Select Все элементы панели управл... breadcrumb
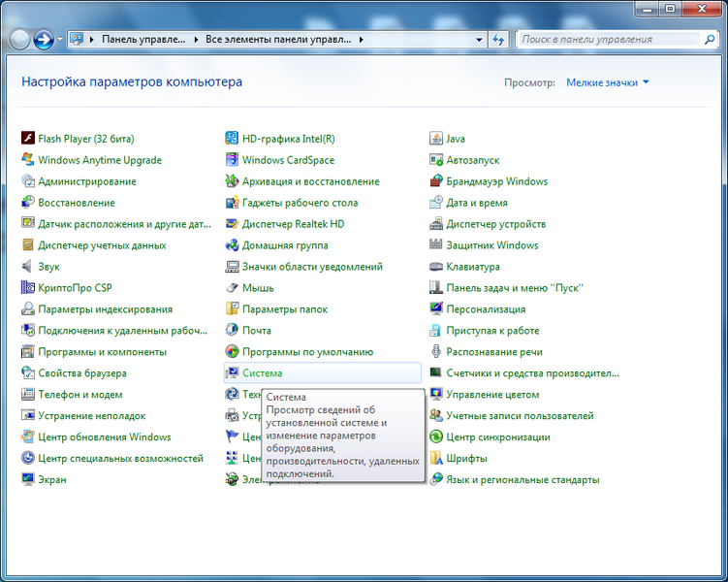The height and width of the screenshot is (582, 728). 278,40
